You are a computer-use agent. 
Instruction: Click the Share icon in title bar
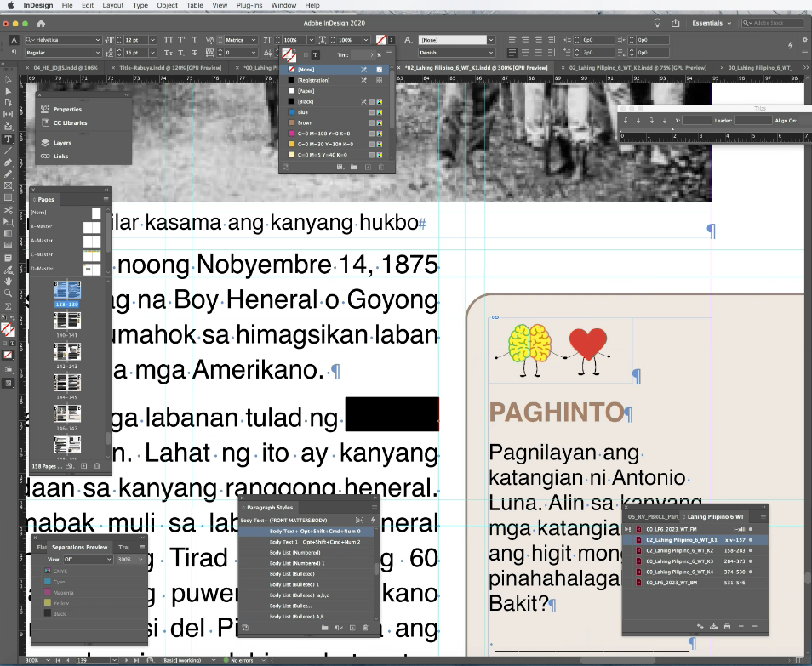(675, 23)
